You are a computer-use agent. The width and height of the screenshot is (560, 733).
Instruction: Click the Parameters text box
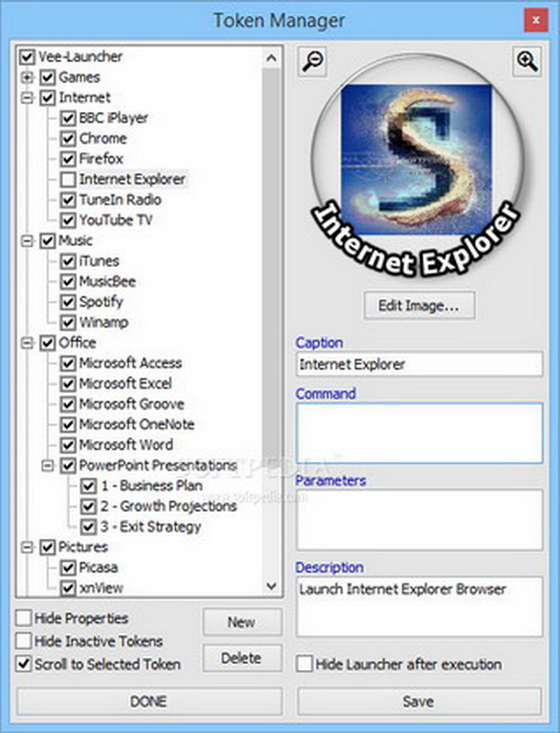[419, 519]
